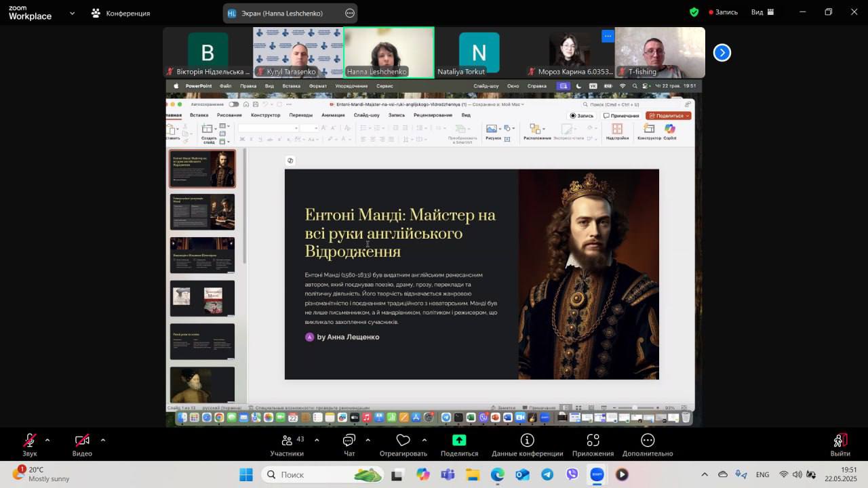Open the Участники participants panel
Image resolution: width=868 pixels, height=488 pixels.
[x=287, y=441]
